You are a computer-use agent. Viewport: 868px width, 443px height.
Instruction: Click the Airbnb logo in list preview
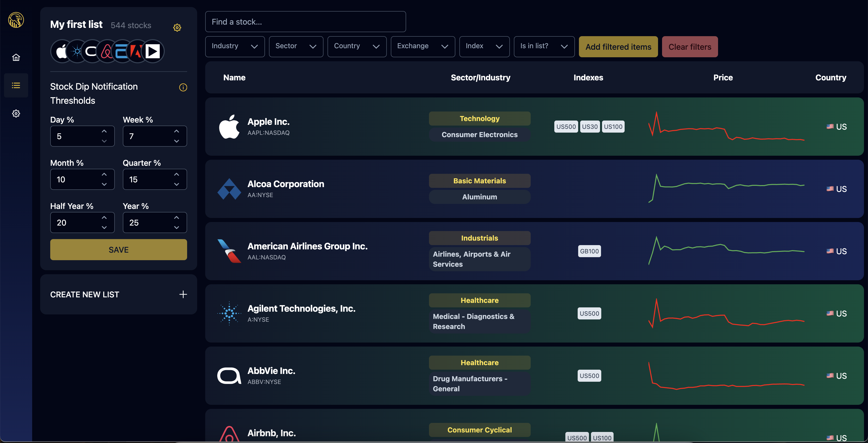pyautogui.click(x=107, y=51)
